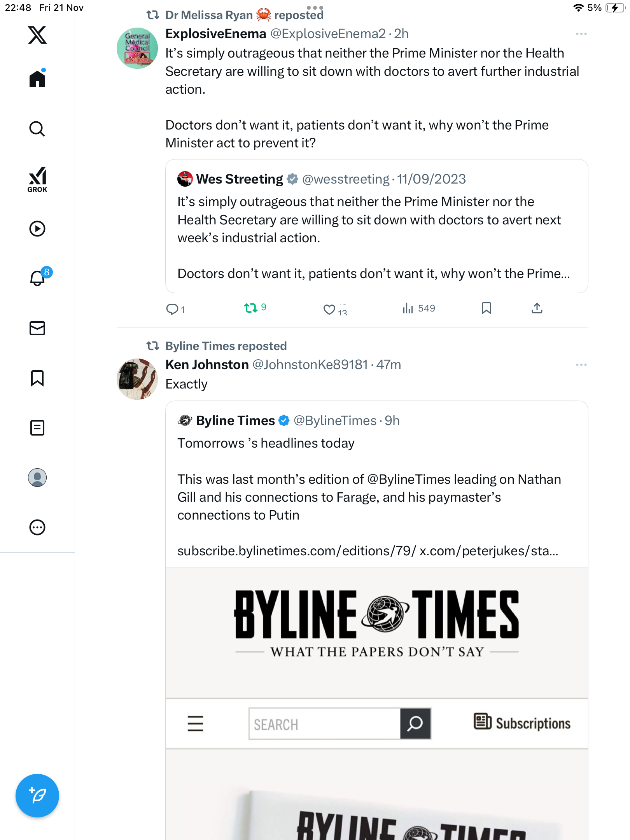Like the ExplosiveEnema post
This screenshot has width=630, height=840.
click(x=329, y=310)
